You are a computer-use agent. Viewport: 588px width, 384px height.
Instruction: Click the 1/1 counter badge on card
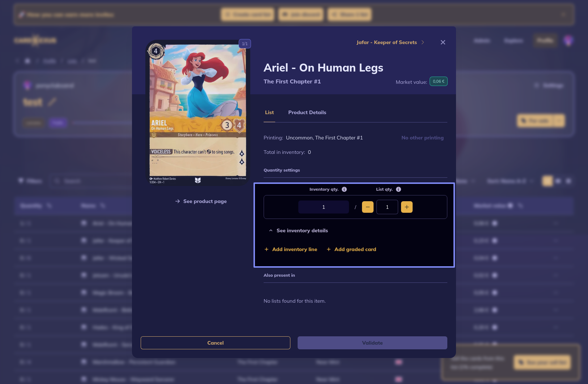tap(245, 44)
